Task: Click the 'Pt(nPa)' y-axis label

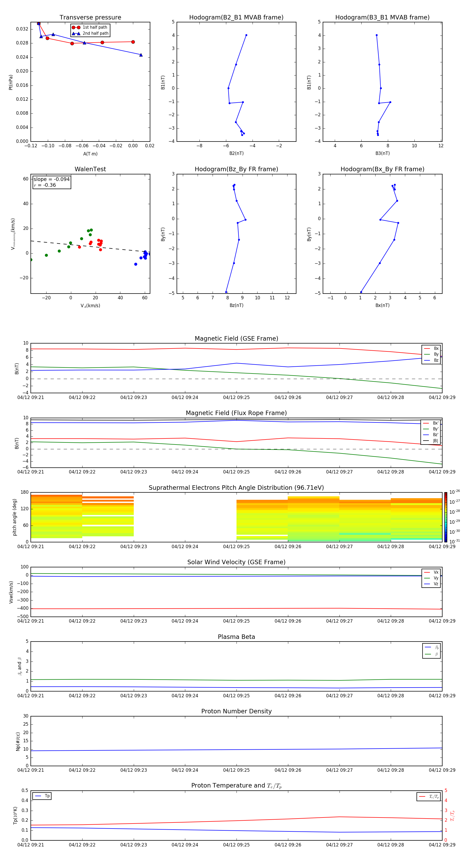Action: coord(11,82)
